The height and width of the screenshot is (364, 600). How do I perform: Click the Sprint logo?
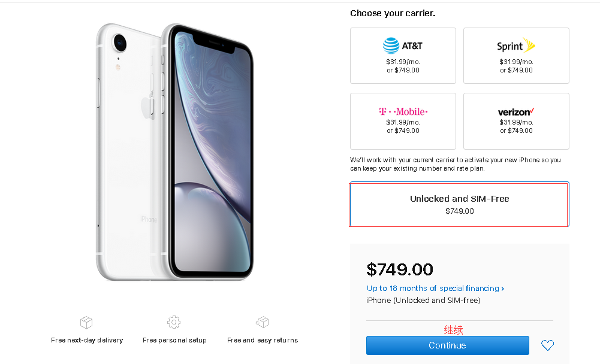click(516, 46)
